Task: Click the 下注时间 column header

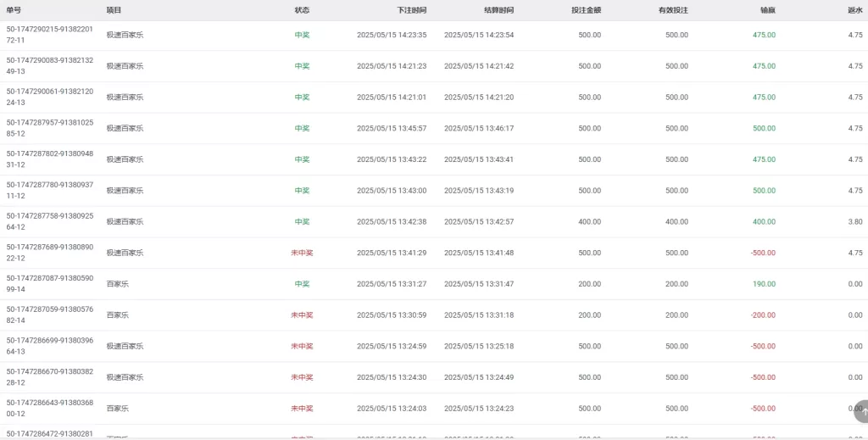Action: pyautogui.click(x=412, y=10)
